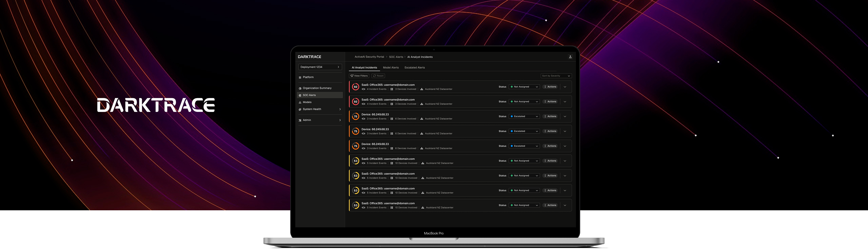Click the View Filters button

pos(359,76)
